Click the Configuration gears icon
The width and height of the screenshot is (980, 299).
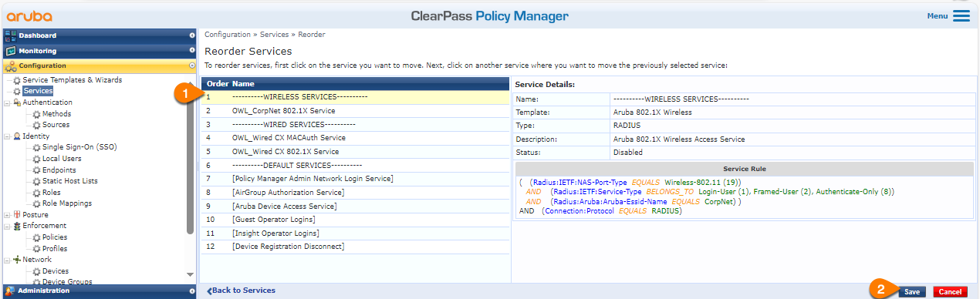[11, 66]
